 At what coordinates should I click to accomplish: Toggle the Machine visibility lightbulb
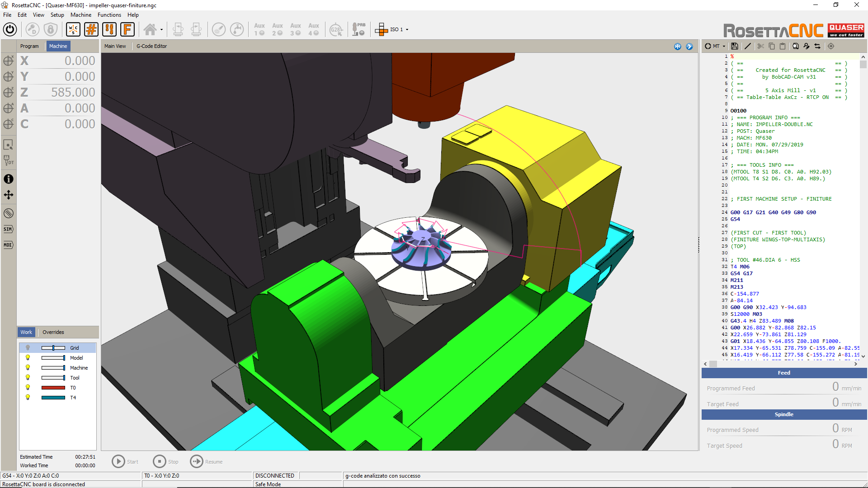tap(28, 368)
